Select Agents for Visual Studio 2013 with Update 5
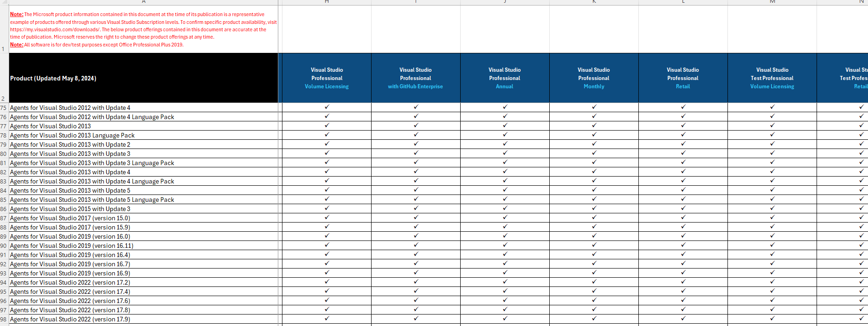This screenshot has height=326, width=868. pos(143,190)
